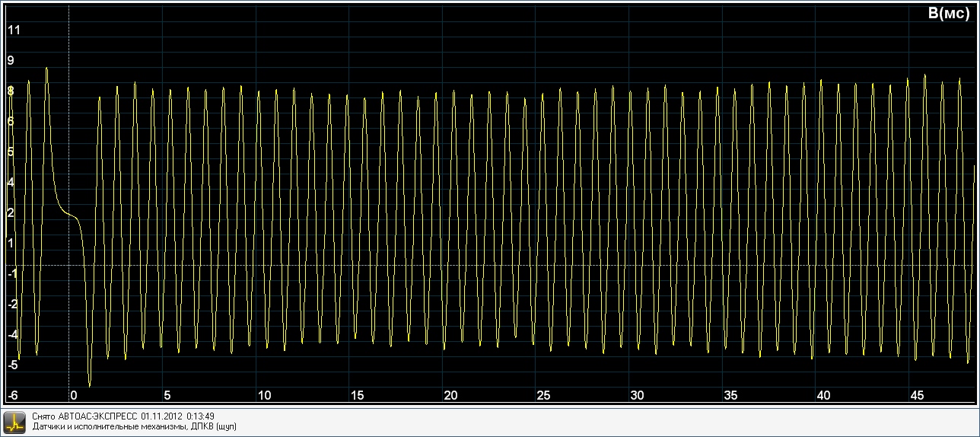Click the 15 ms tick on time axis
980x437 pixels.
[358, 396]
